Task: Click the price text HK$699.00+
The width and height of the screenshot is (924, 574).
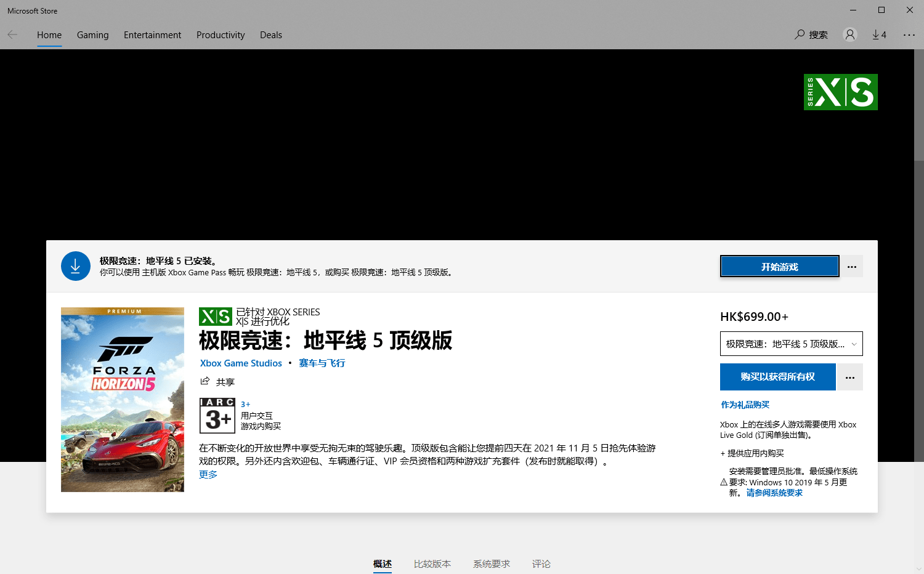Action: point(754,317)
